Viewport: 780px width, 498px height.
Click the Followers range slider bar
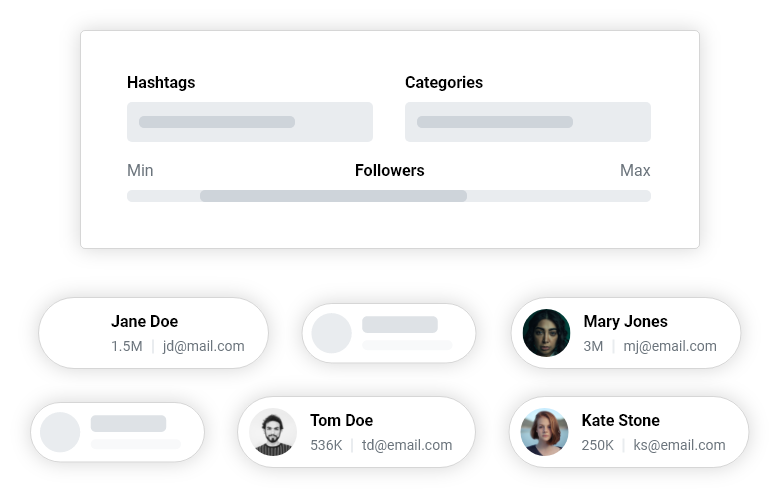click(x=389, y=196)
